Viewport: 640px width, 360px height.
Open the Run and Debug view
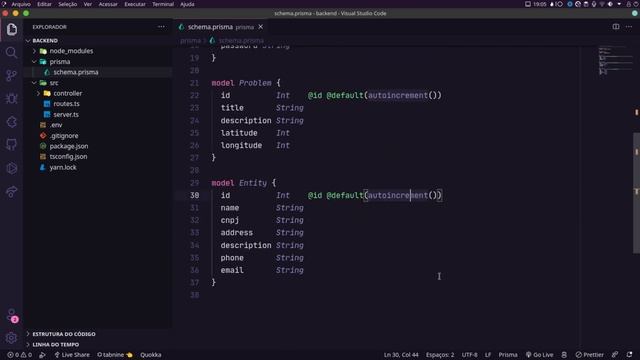pos(11,99)
